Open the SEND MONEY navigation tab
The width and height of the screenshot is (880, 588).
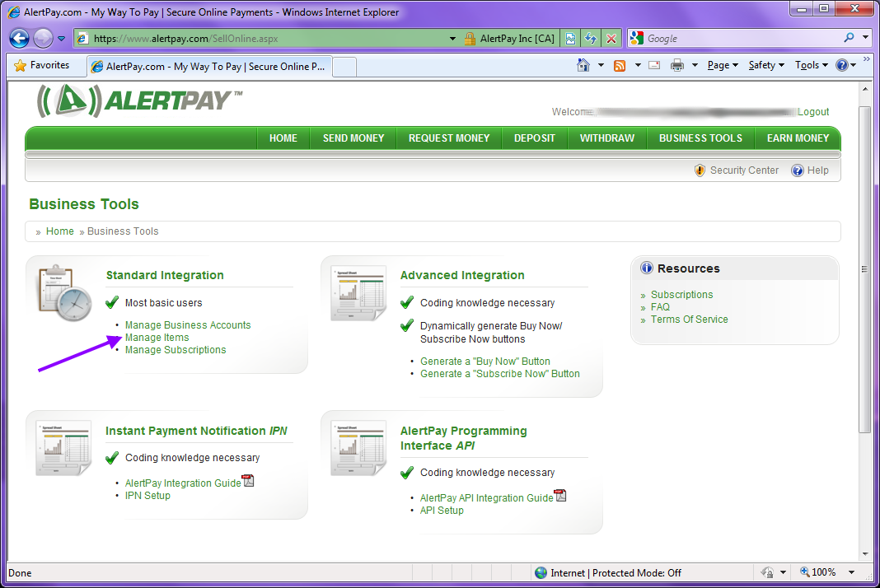[353, 138]
